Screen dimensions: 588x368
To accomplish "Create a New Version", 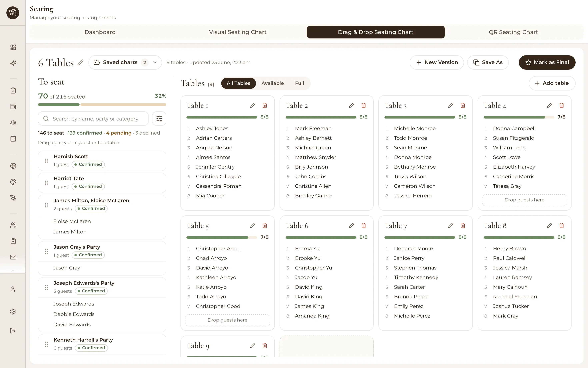I will 437,62.
